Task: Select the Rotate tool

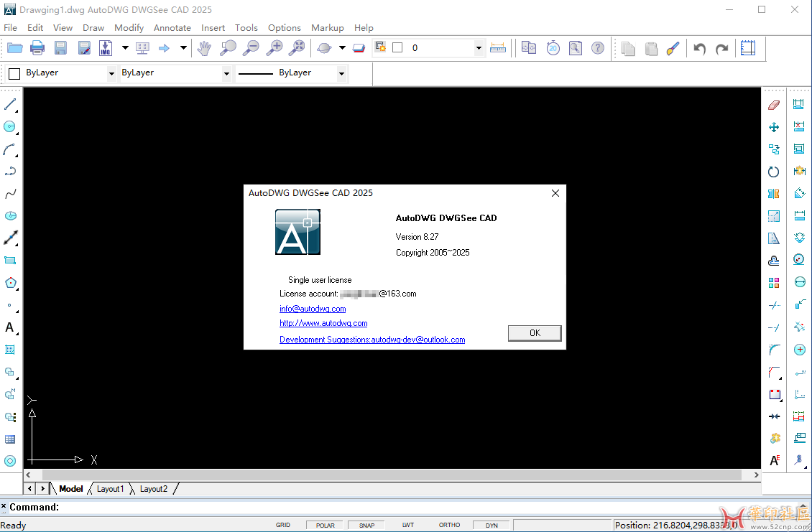Action: click(x=774, y=172)
